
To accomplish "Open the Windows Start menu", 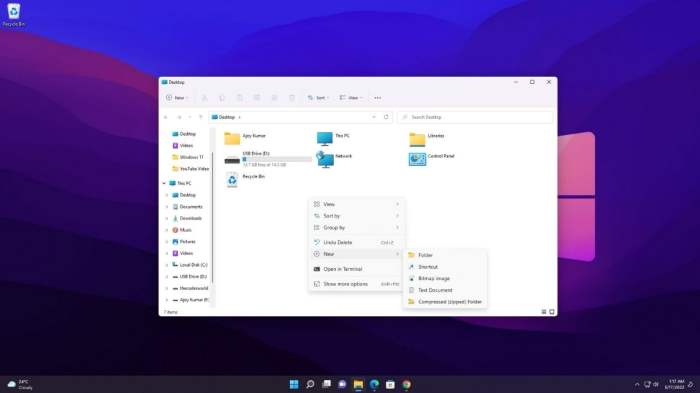I will (294, 384).
